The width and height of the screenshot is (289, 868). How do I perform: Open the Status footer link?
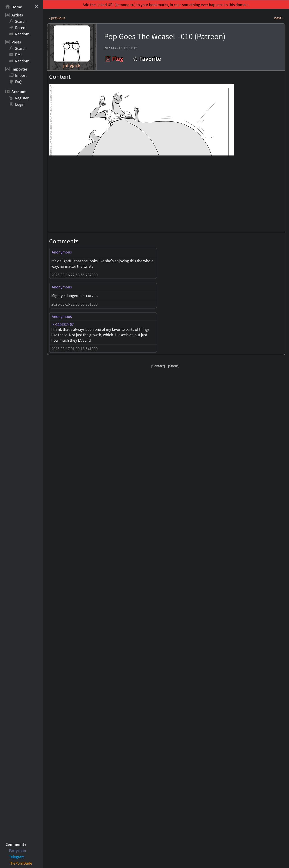[174, 366]
